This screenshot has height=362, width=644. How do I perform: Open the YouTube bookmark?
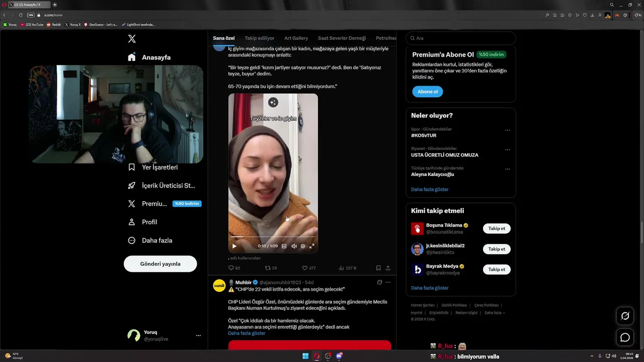tap(32, 24)
